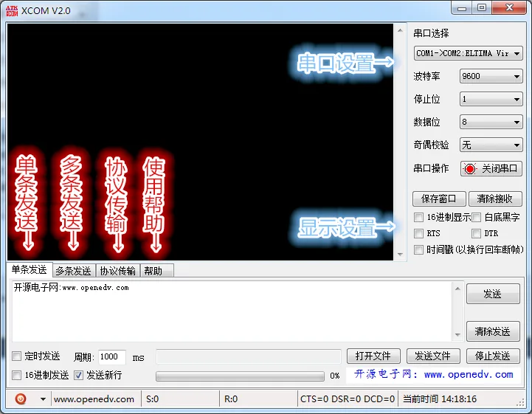Expand the COM1->COM2 port selection dropdown

(x=469, y=53)
